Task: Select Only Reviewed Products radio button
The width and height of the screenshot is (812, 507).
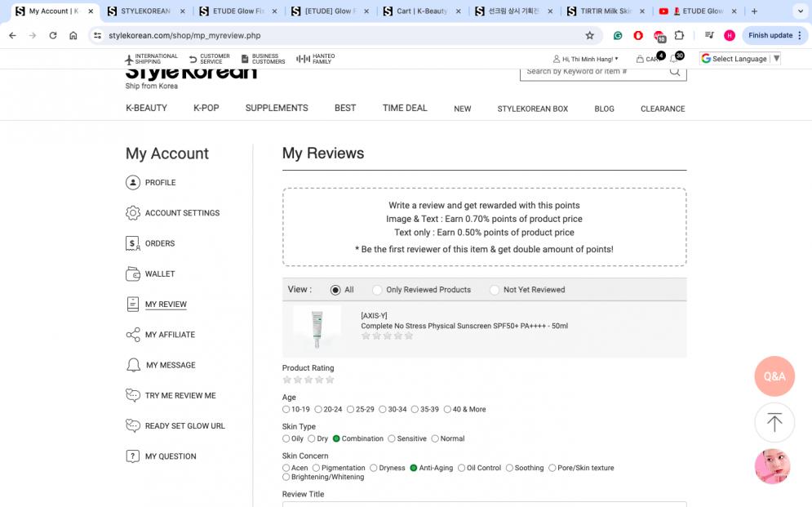Action: pyautogui.click(x=377, y=290)
